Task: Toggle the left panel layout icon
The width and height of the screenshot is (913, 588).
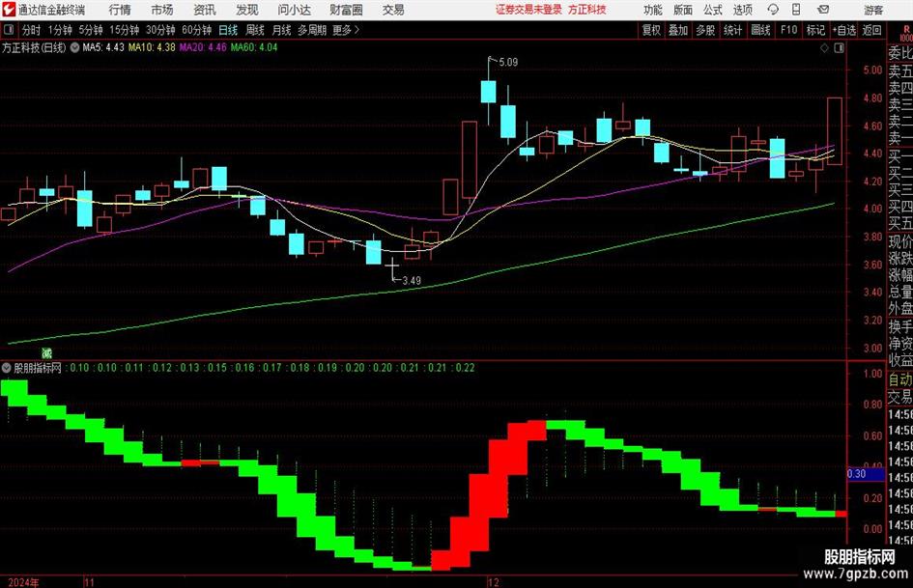Action: pos(8,30)
